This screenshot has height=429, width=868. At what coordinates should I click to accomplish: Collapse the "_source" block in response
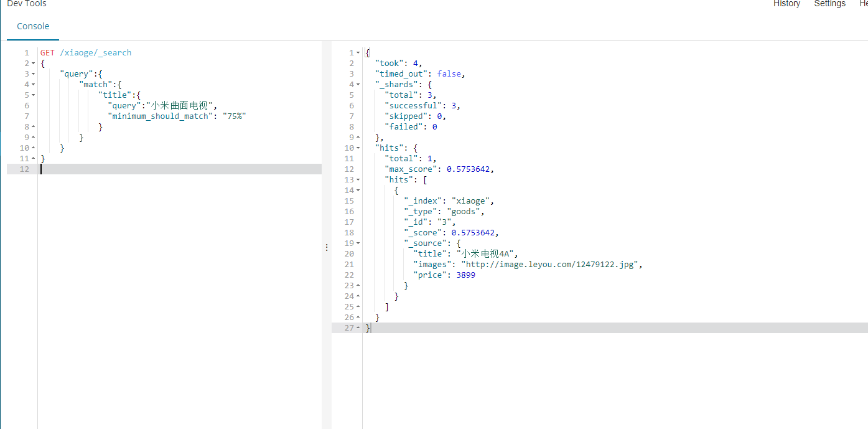(358, 243)
